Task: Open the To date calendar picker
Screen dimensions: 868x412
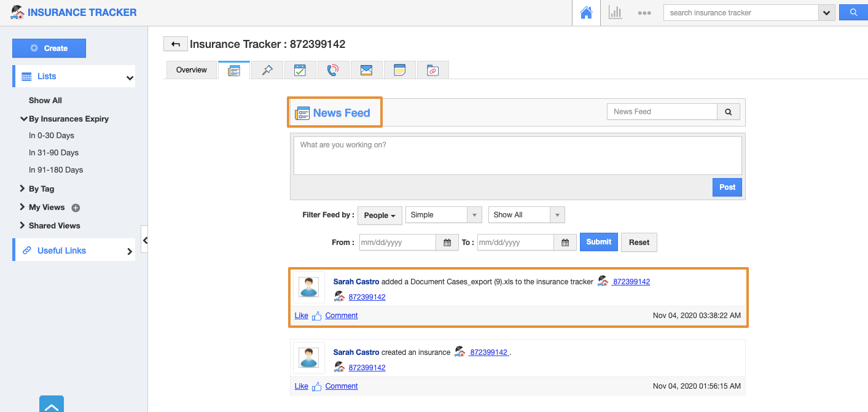Action: point(565,243)
